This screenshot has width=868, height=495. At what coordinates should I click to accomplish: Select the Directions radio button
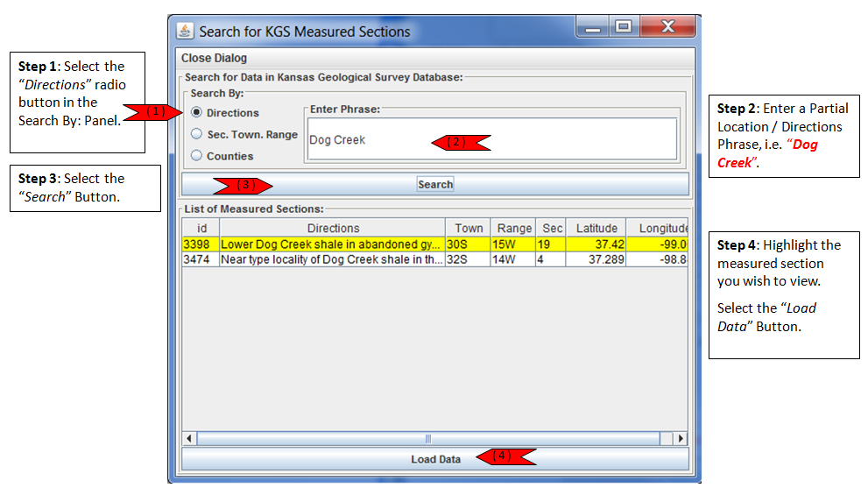(x=196, y=112)
